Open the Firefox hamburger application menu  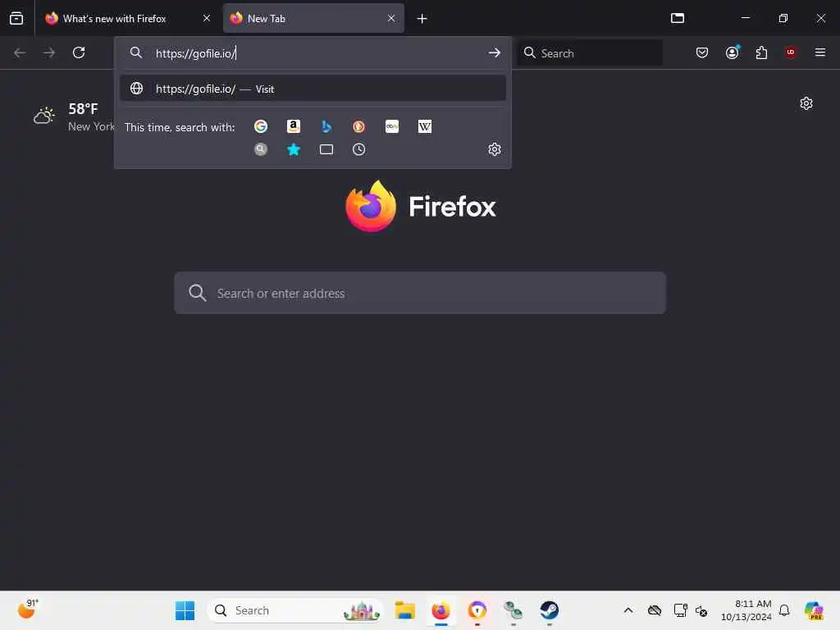click(820, 52)
